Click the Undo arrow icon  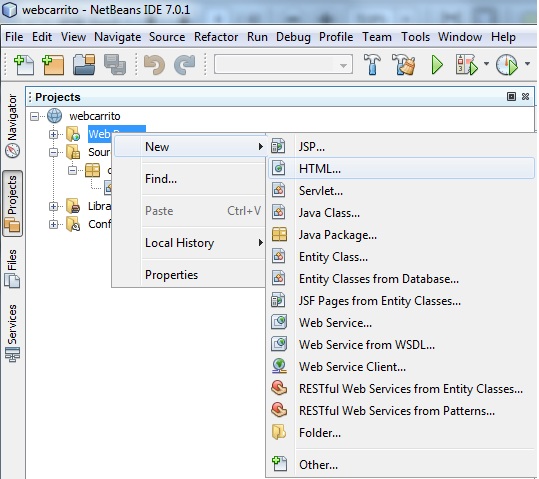[154, 65]
